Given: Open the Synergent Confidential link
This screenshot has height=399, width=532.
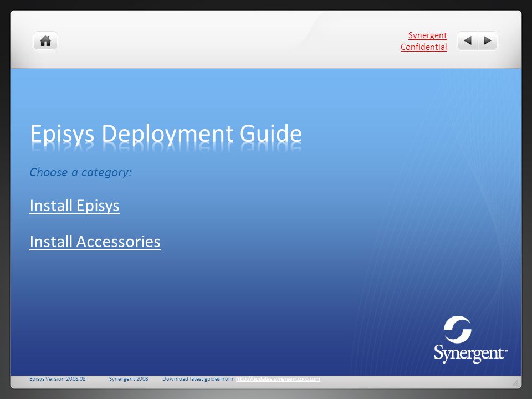Looking at the screenshot, I should [x=424, y=41].
